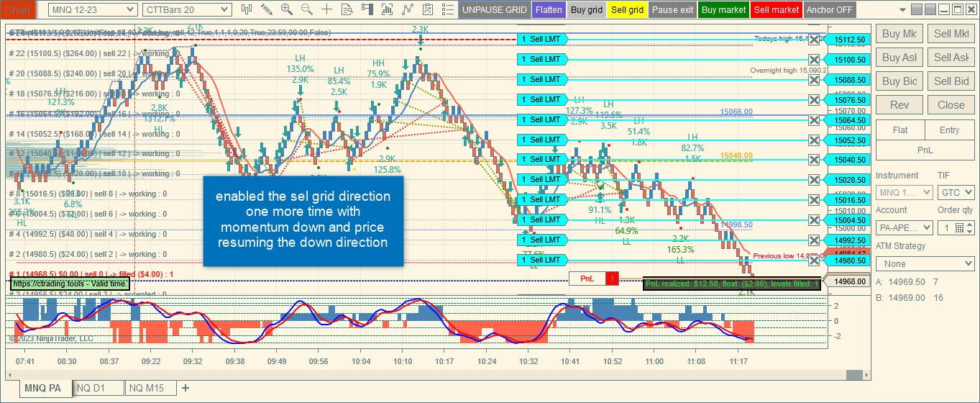The image size is (980, 403).
Task: Activate the crosshair cursor tool
Action: [327, 9]
